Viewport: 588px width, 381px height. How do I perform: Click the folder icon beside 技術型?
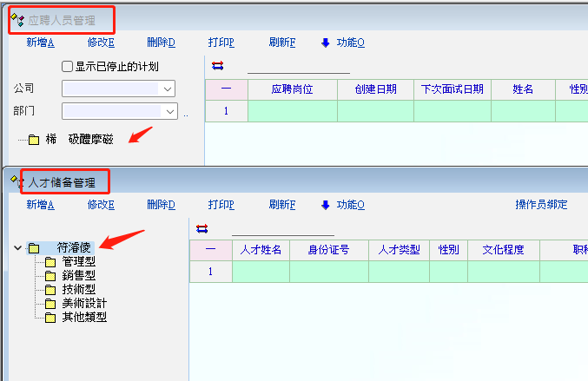[50, 290]
